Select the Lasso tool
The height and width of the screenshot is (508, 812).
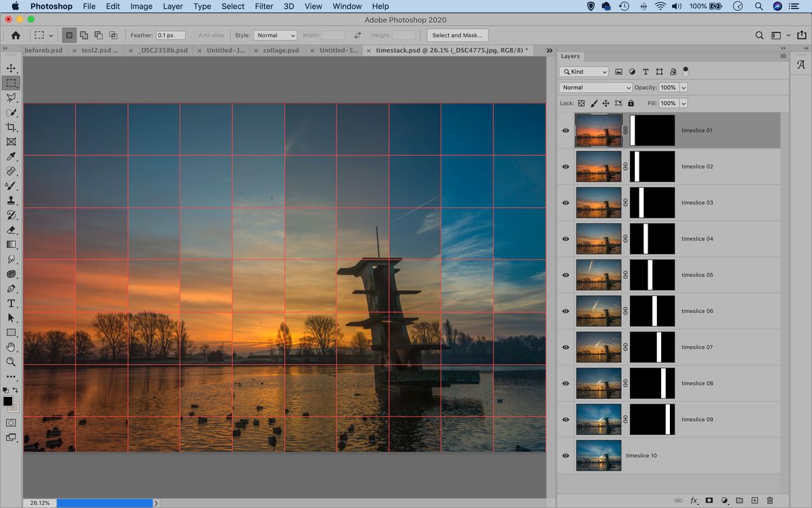click(x=11, y=98)
